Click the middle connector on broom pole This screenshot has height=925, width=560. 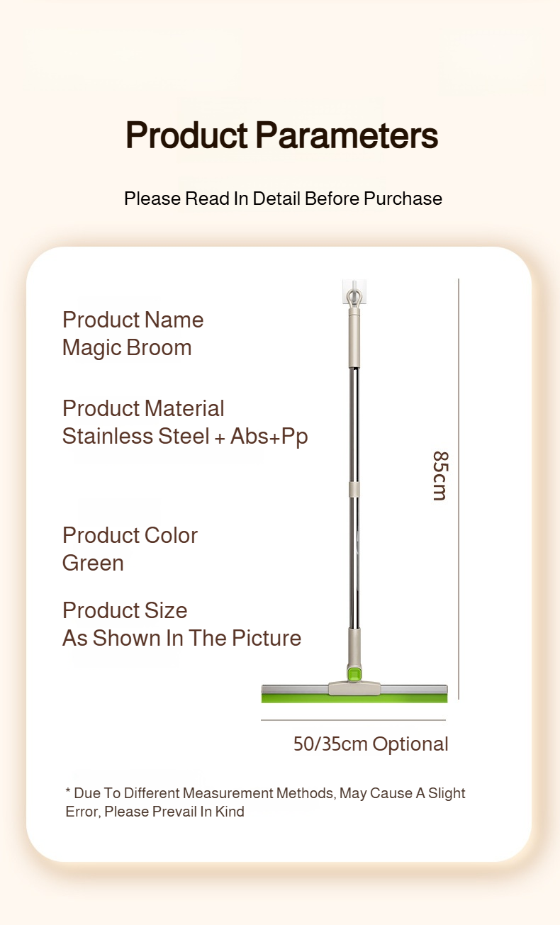coord(354,489)
